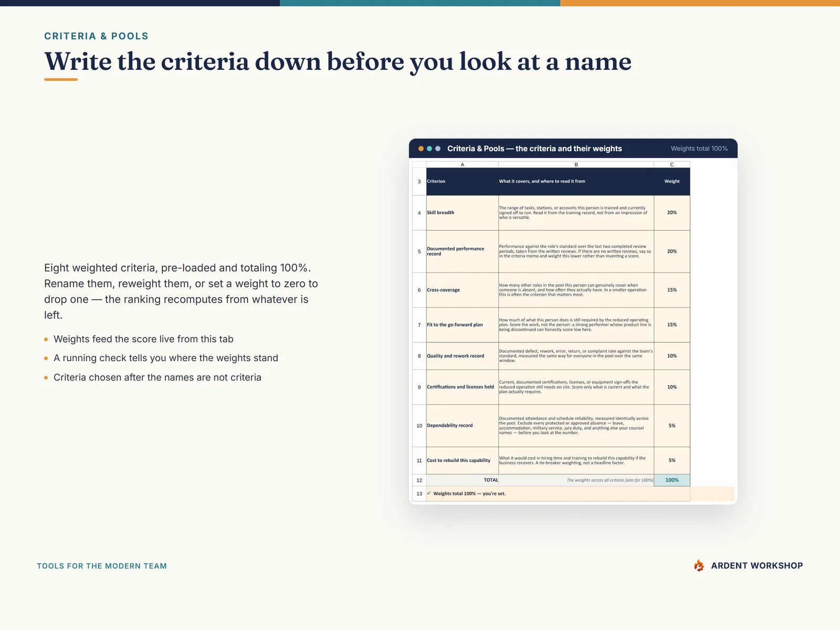Select column C header
This screenshot has height=630, width=840.
(x=672, y=164)
